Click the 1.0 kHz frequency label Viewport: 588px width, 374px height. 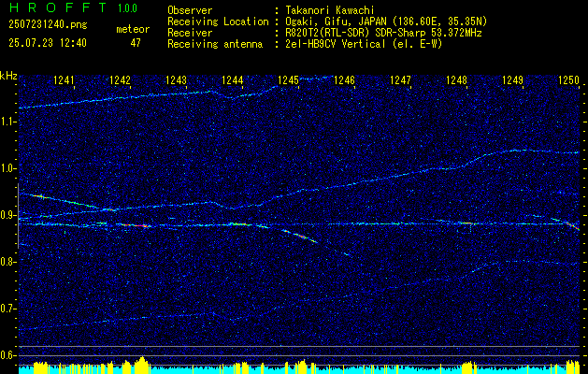tap(7, 169)
